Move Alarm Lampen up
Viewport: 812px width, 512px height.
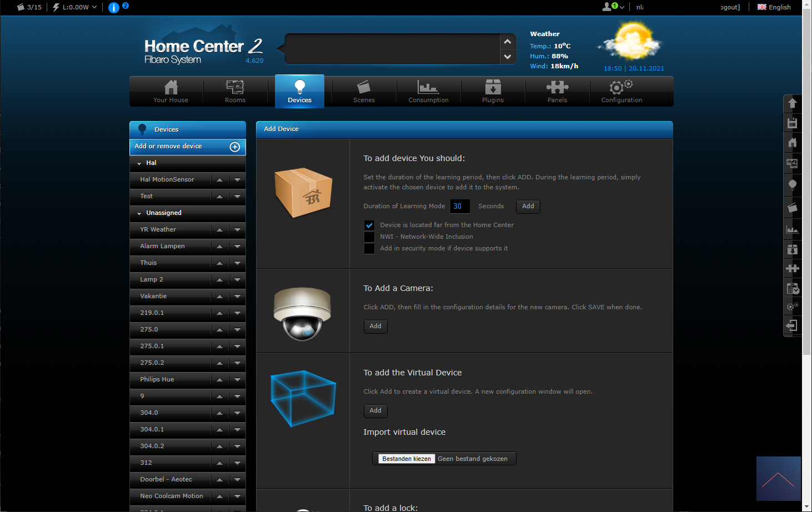tap(219, 247)
